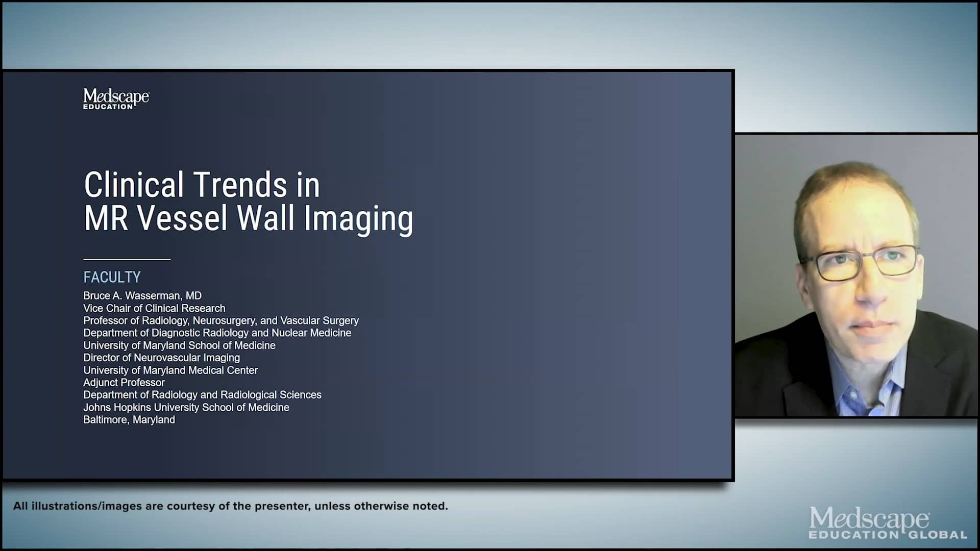This screenshot has height=551, width=980.
Task: Click the MR Vessel Wall Imaging heading line
Action: tap(249, 218)
